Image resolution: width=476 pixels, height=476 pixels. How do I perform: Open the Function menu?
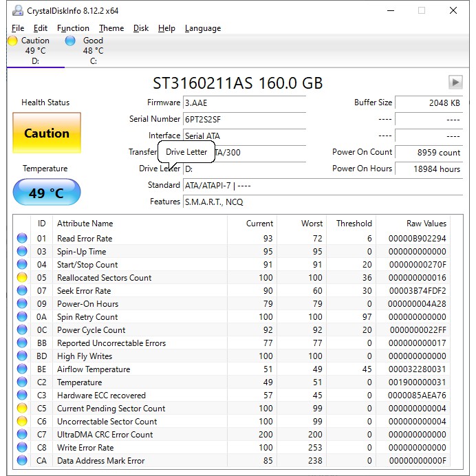[73, 28]
